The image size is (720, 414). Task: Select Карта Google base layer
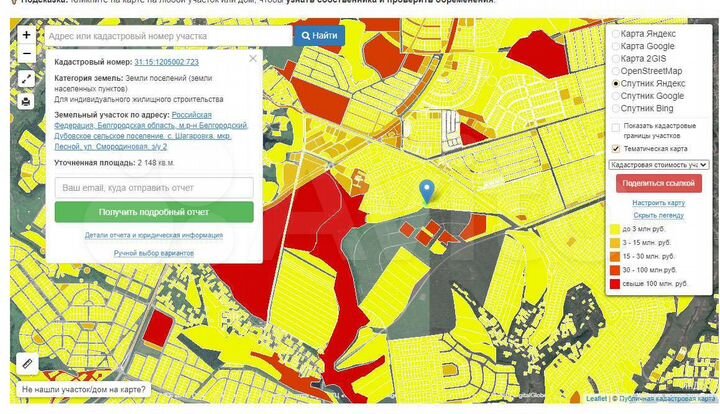point(616,46)
